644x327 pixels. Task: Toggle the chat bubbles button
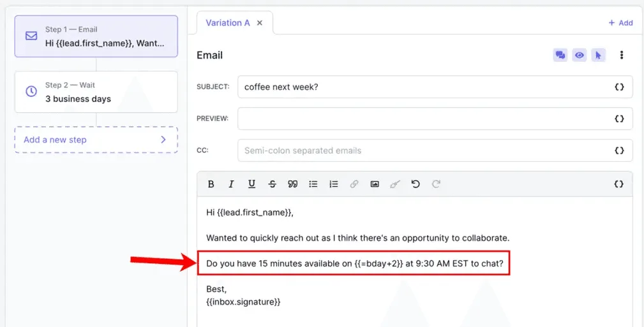pos(560,55)
